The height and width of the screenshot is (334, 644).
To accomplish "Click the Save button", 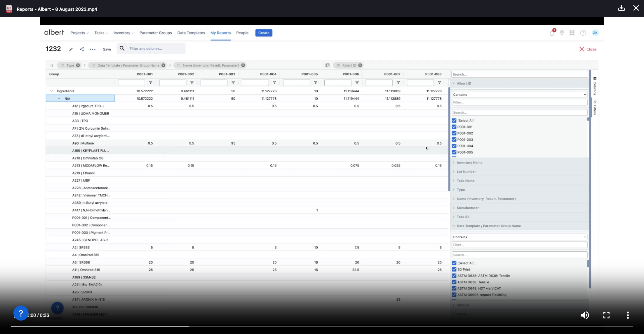I will [107, 49].
